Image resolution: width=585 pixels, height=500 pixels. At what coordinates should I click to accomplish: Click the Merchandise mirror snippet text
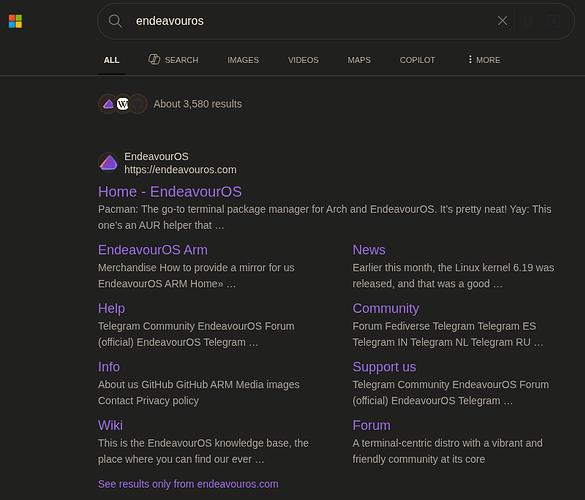pos(196,276)
